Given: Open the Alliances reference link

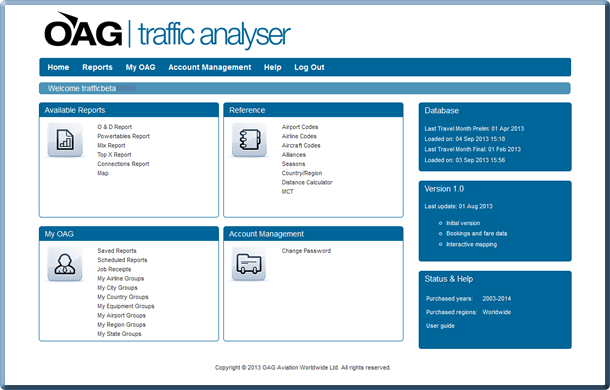Looking at the screenshot, I should 294,155.
